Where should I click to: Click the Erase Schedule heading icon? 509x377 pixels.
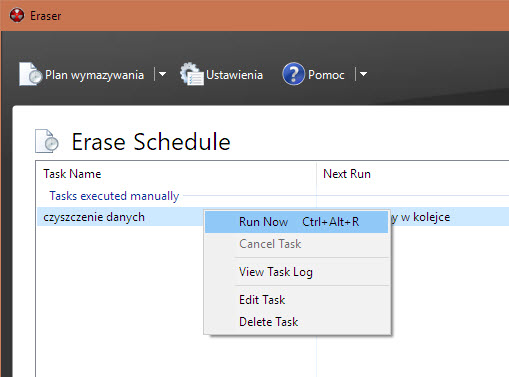tap(47, 141)
